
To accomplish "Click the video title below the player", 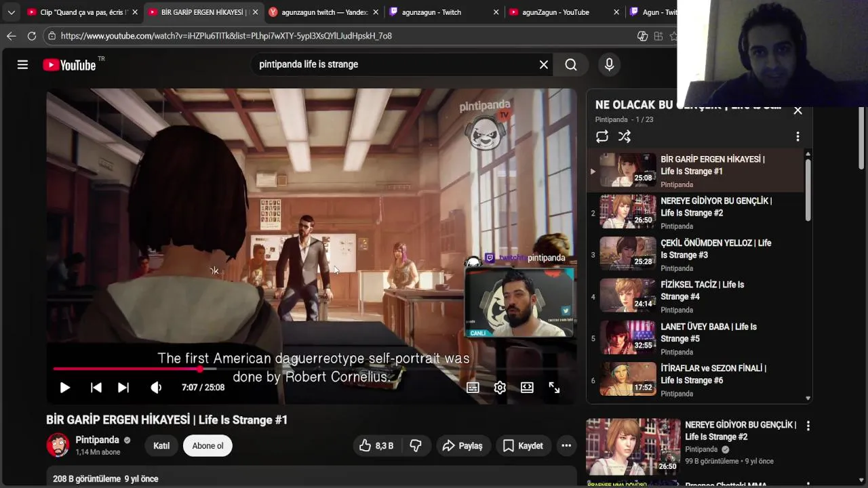I will coord(167,420).
